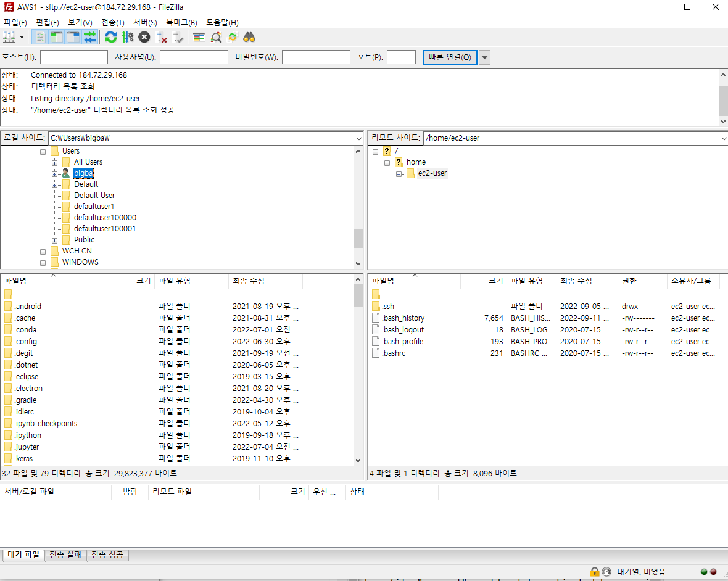Open the remote site path dropdown
This screenshot has width=728, height=581.
click(x=724, y=138)
